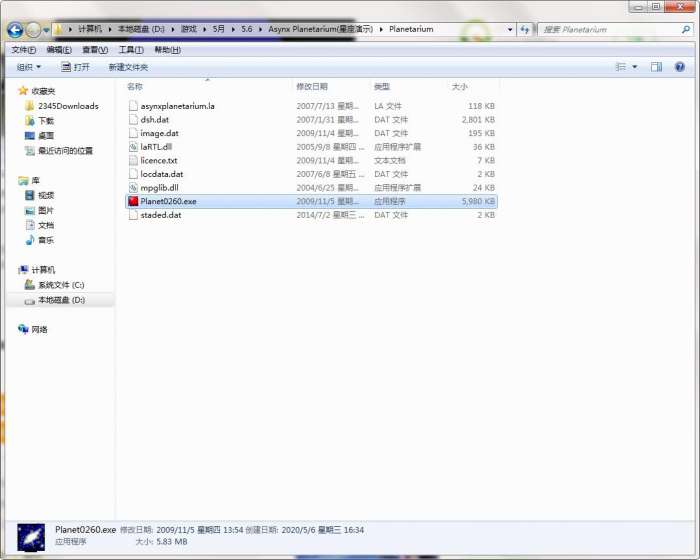The height and width of the screenshot is (560, 700).
Task: Click the 打开 open button in toolbar
Action: point(75,67)
